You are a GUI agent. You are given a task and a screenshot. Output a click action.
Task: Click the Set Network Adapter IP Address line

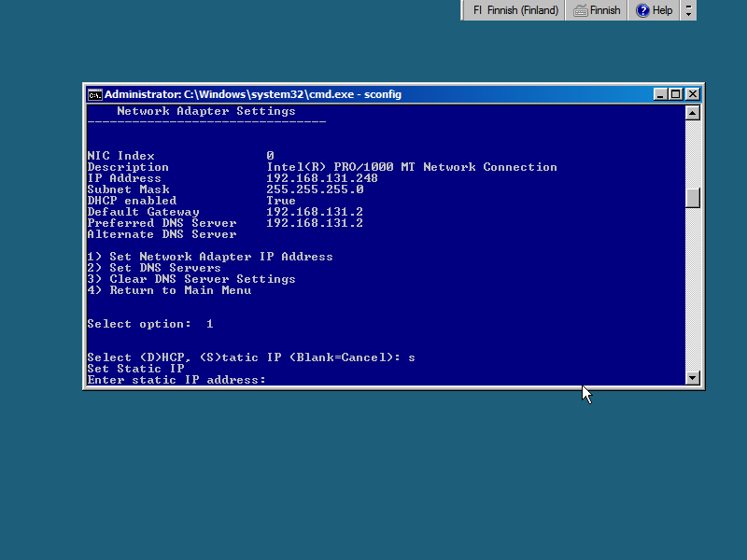click(210, 257)
